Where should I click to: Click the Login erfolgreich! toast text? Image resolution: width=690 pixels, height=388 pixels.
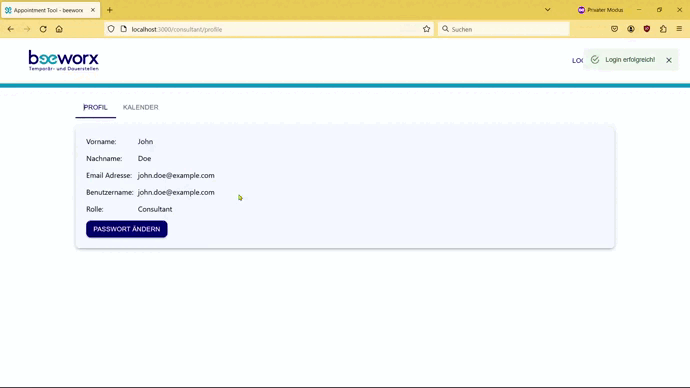tap(630, 60)
